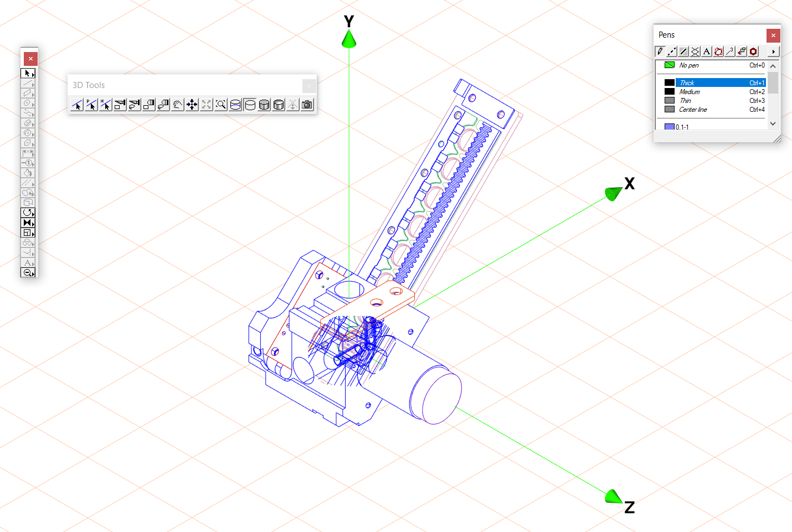Viewport: 792px width, 532px height.
Task: Click the asterisk select-line icon in 3D Tools
Action: (106, 105)
